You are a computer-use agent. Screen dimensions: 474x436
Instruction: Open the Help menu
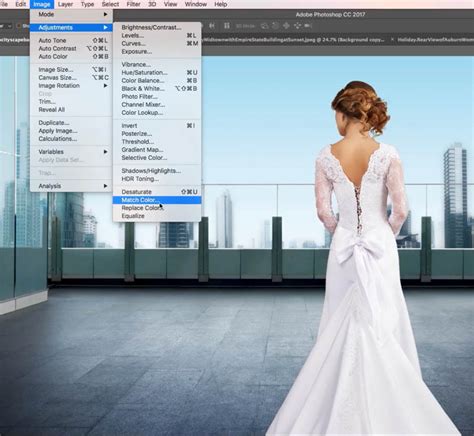click(x=221, y=4)
